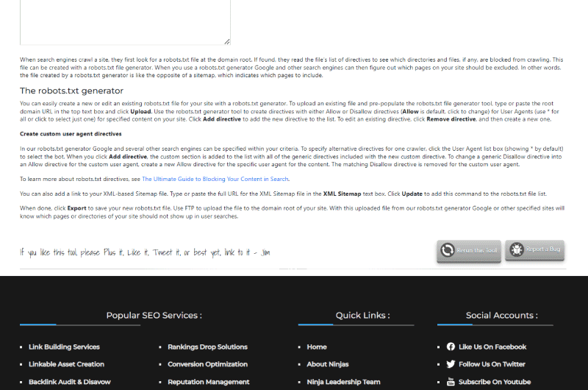Image resolution: width=588 pixels, height=390 pixels.
Task: Go to Home quick link
Action: pos(317,347)
